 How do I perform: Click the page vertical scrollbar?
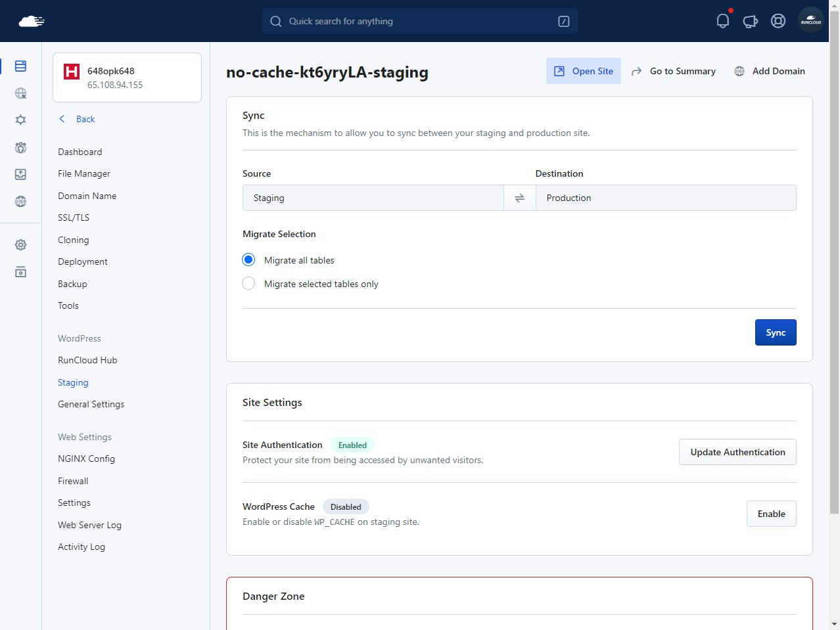[x=834, y=263]
